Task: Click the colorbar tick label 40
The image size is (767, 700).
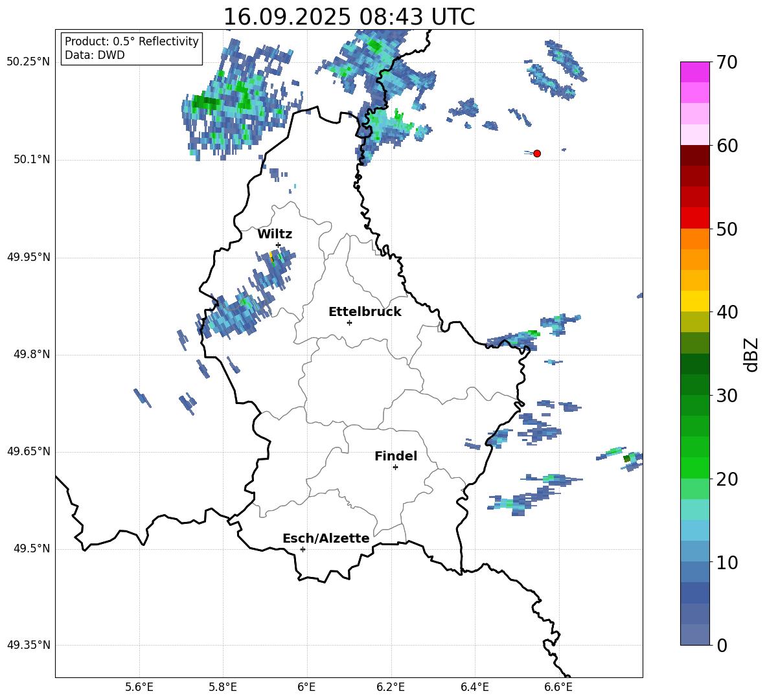Action: pos(727,312)
